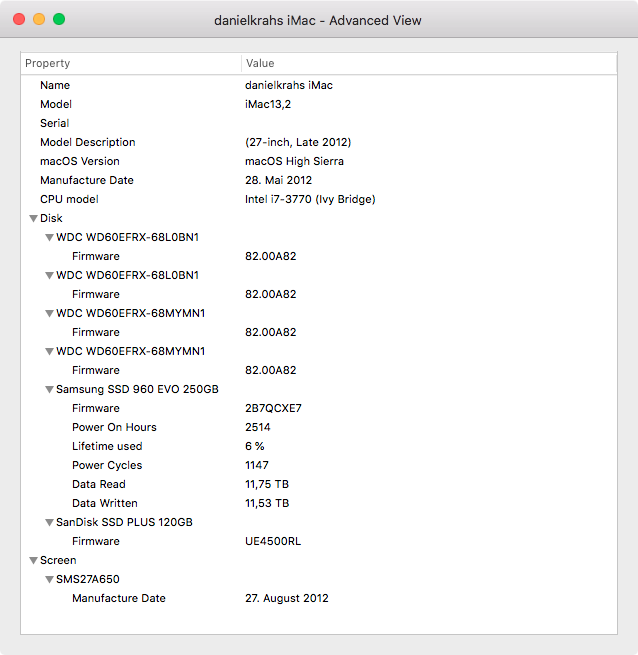Image resolution: width=638 pixels, height=655 pixels.
Task: Click the UE4500RL firmware value
Action: [x=273, y=541]
